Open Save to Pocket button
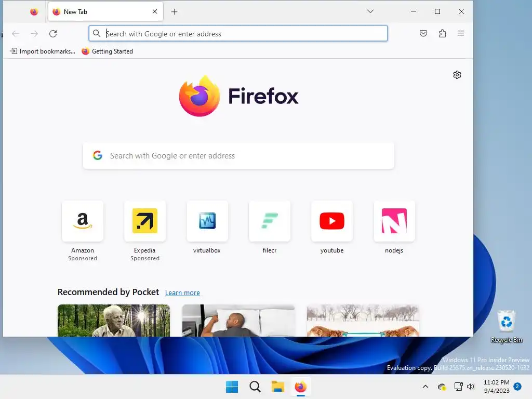This screenshot has width=532, height=399. coord(423,33)
